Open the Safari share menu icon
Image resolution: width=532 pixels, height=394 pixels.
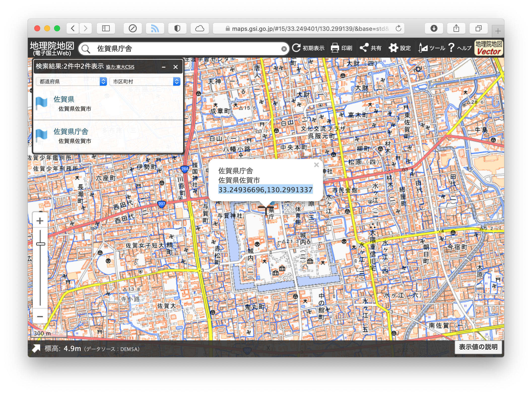point(456,28)
